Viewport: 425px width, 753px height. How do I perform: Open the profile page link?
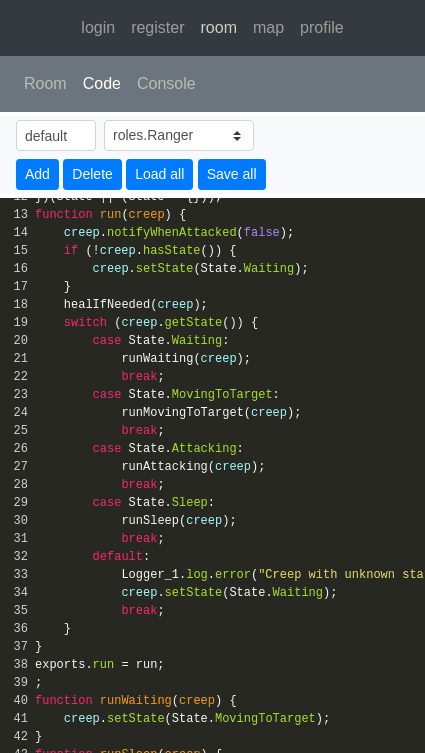[x=322, y=28]
